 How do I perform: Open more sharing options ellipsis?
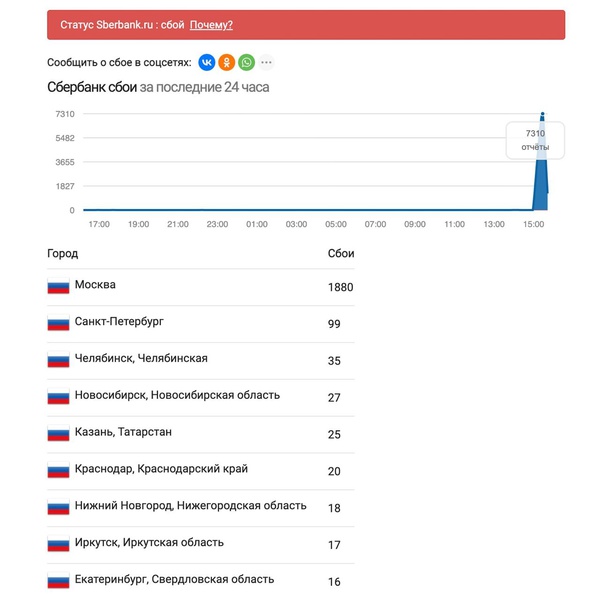266,62
